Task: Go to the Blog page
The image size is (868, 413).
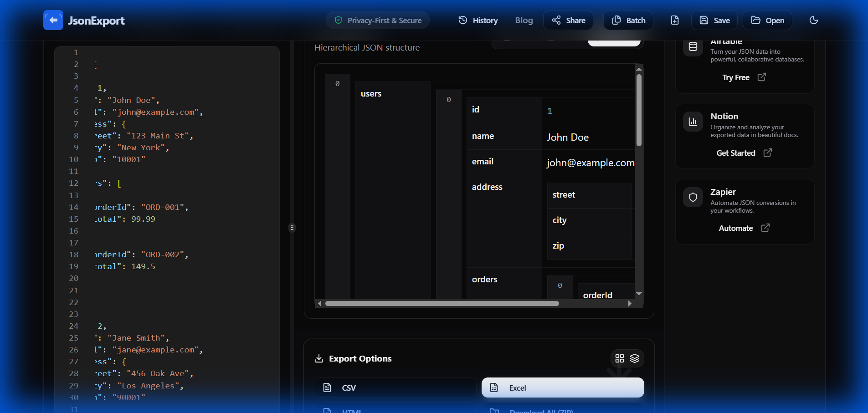Action: 524,20
